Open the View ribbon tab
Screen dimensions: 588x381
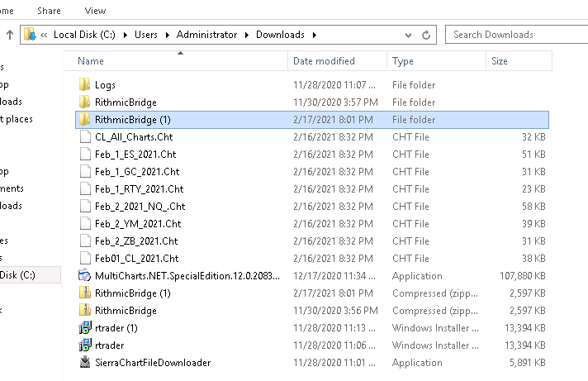tap(95, 11)
